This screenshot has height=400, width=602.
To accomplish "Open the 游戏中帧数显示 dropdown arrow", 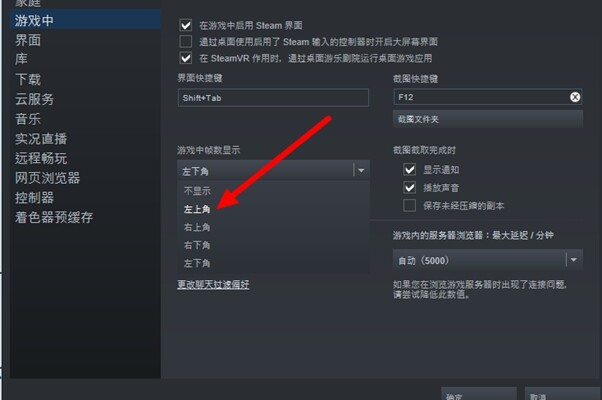I will click(x=361, y=170).
